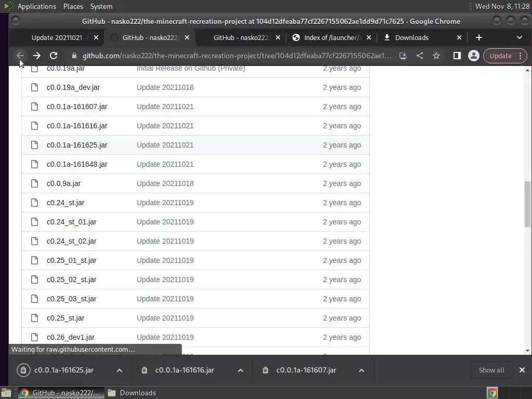Close the Downloads tab

point(459,37)
